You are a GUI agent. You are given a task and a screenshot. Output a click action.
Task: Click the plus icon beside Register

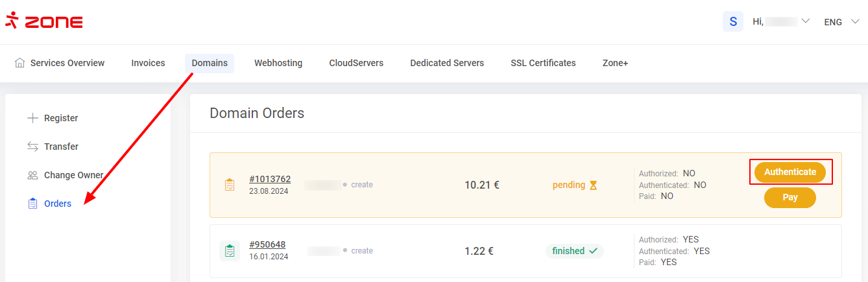32,118
